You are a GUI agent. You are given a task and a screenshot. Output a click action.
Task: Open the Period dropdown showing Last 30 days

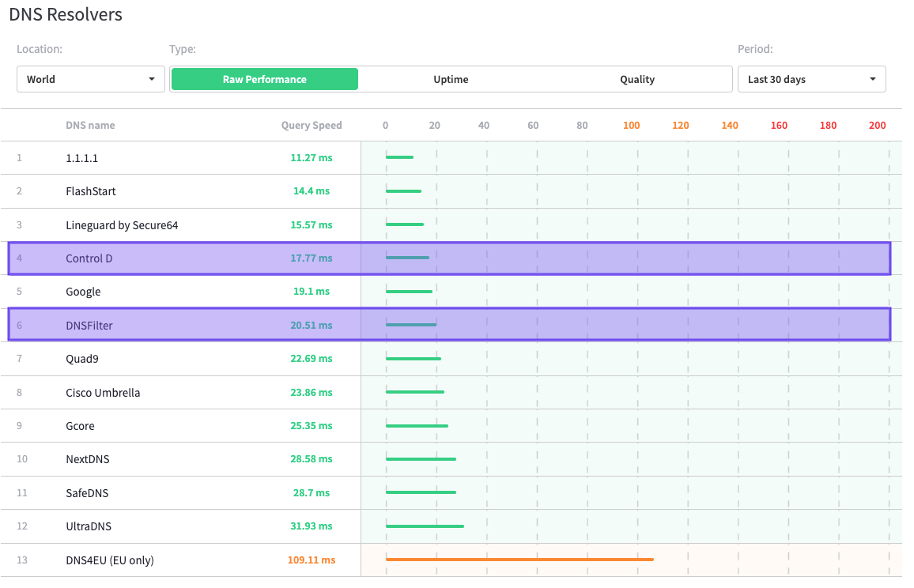[x=811, y=79]
